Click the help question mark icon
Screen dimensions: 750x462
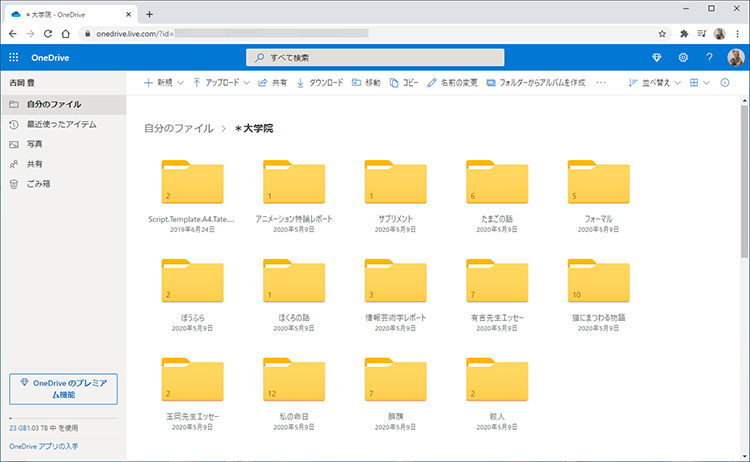pos(709,57)
